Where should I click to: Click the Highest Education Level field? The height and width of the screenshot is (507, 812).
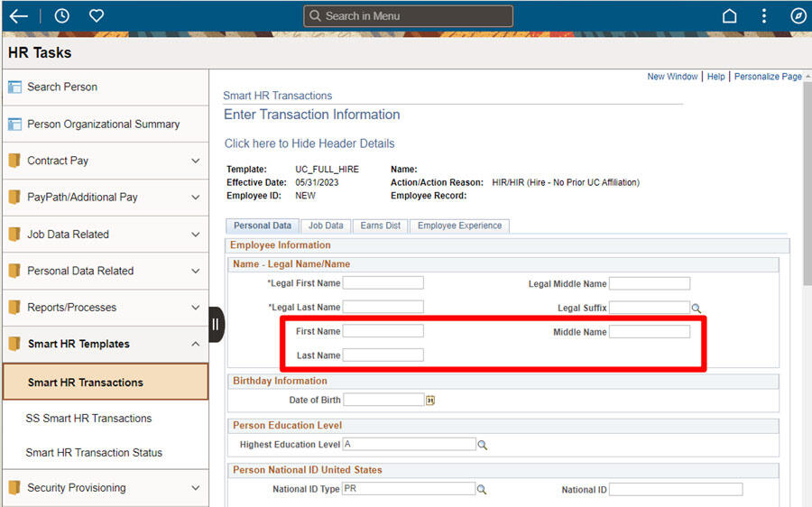409,445
